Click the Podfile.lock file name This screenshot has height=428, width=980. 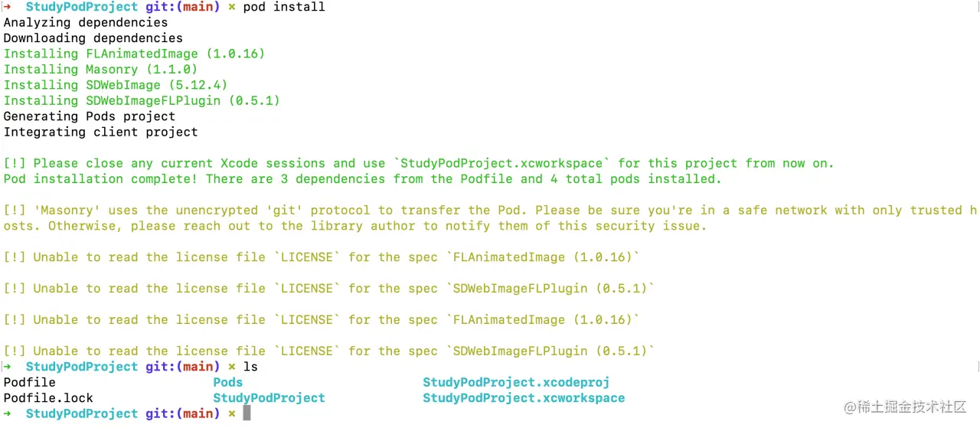pyautogui.click(x=48, y=398)
